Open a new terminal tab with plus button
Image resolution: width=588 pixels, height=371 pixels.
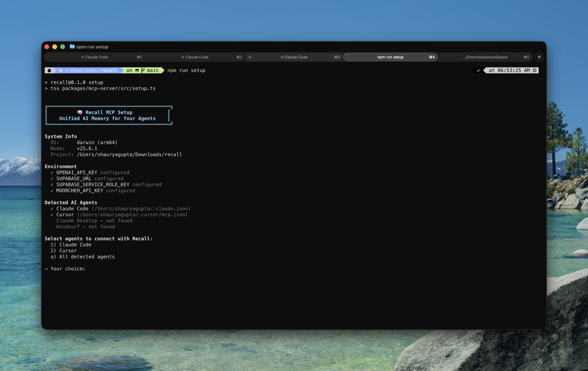[x=539, y=57]
